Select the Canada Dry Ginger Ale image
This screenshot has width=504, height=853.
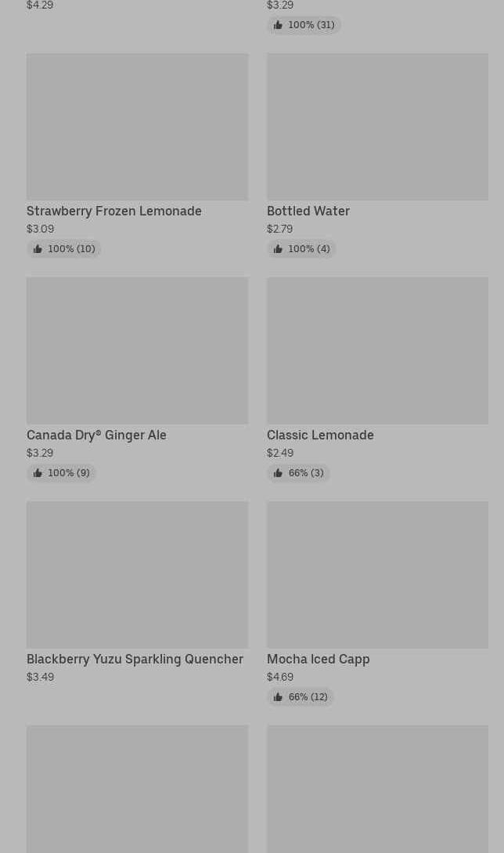point(137,351)
